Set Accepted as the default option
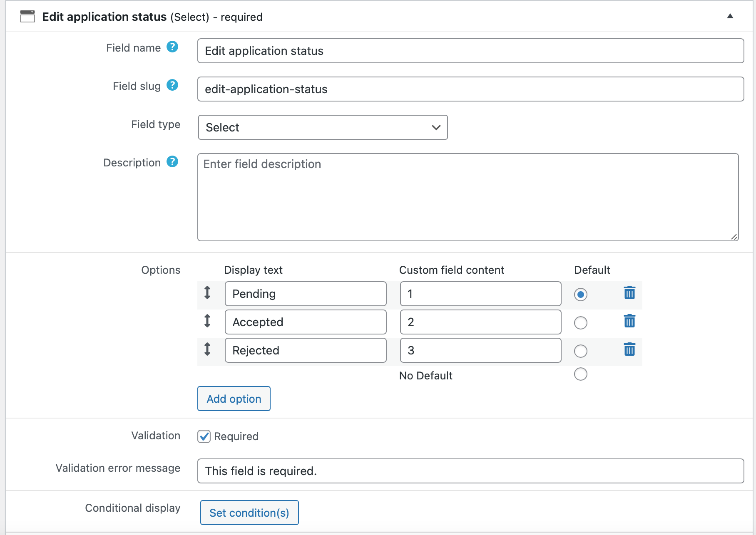Viewport: 756px width, 535px height. [580, 323]
